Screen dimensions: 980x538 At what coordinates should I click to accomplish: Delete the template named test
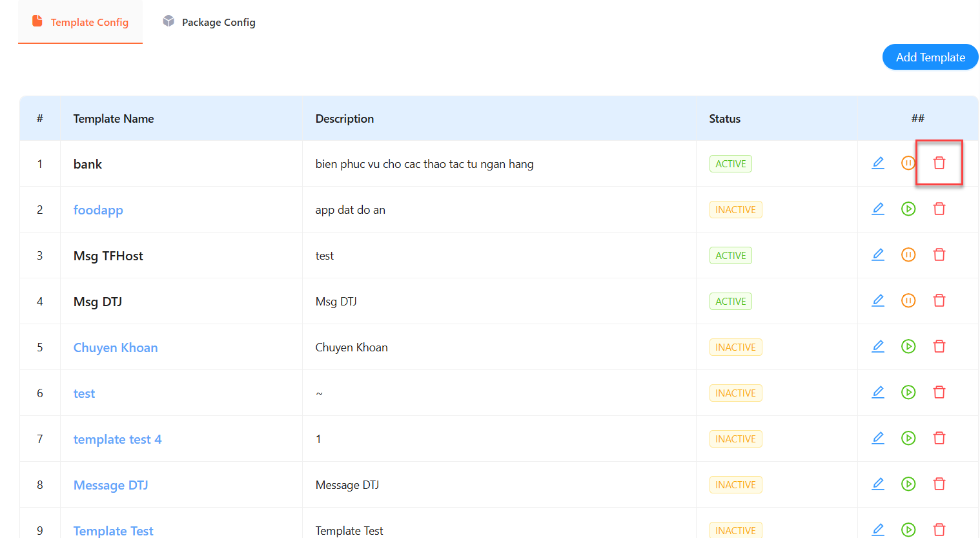pos(939,392)
